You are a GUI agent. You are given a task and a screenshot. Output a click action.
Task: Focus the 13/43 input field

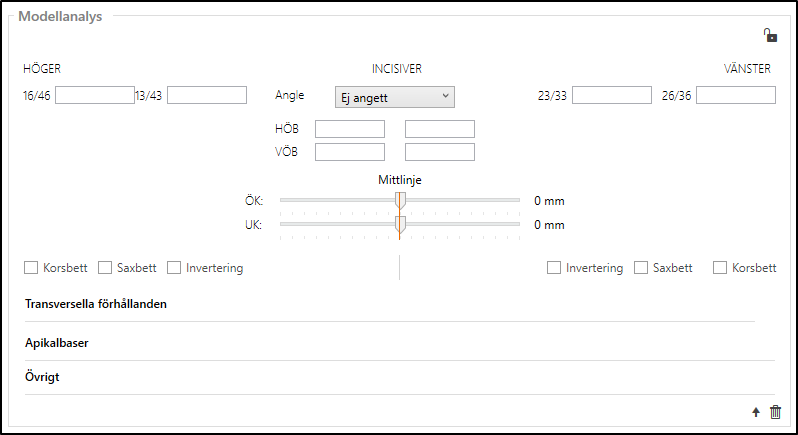click(207, 95)
